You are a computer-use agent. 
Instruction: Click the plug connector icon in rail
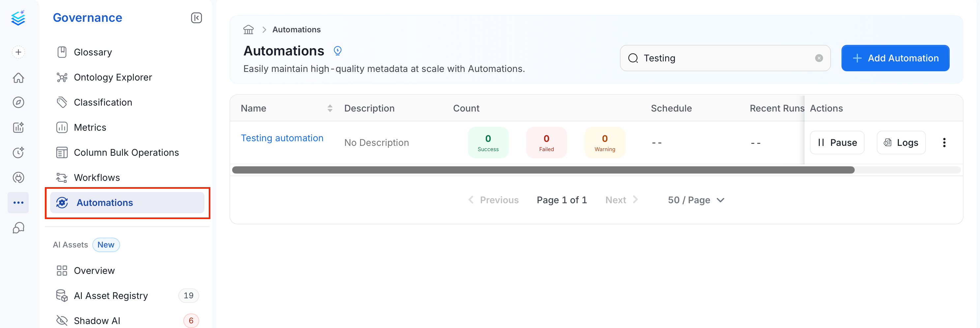18,177
